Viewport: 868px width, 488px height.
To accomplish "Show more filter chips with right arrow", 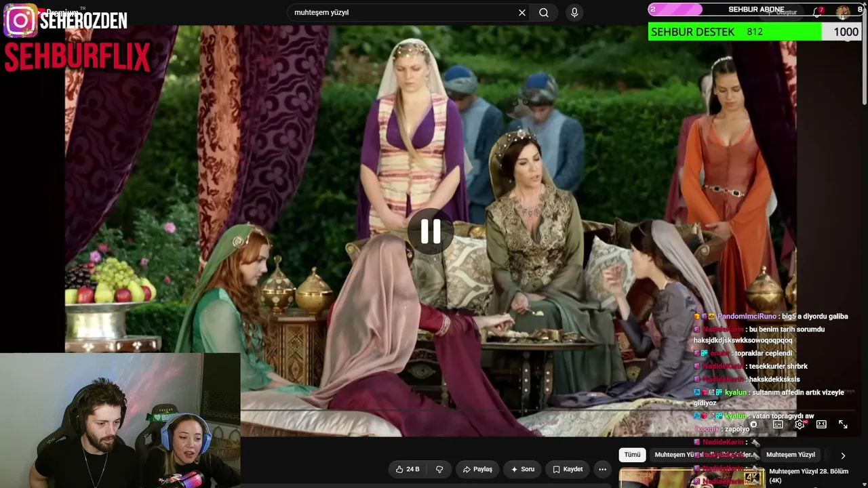I will [x=843, y=455].
